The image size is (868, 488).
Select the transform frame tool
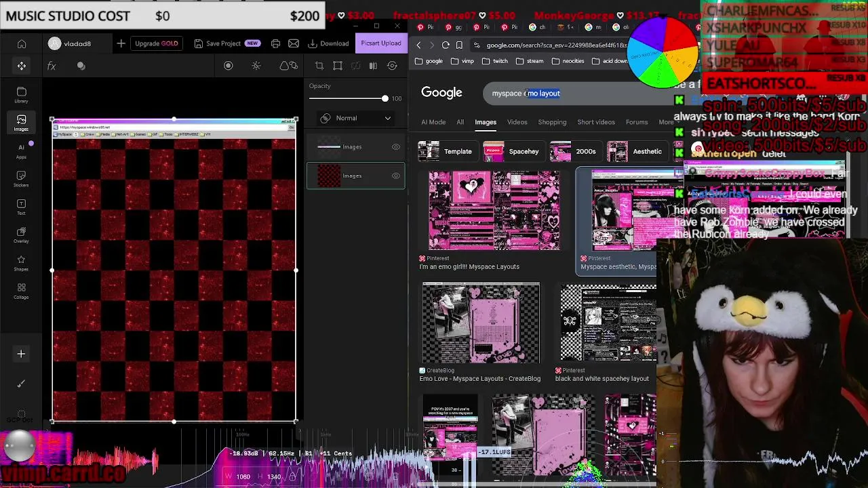pyautogui.click(x=338, y=66)
